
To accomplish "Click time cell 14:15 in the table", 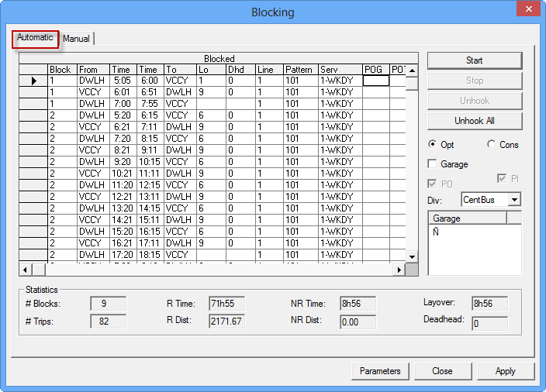I will [x=150, y=208].
